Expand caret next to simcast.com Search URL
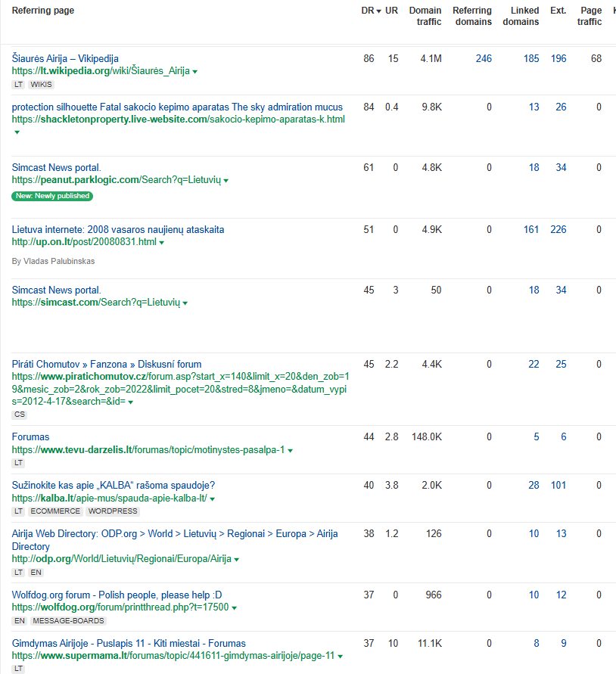Image resolution: width=616 pixels, height=674 pixels. coord(185,303)
